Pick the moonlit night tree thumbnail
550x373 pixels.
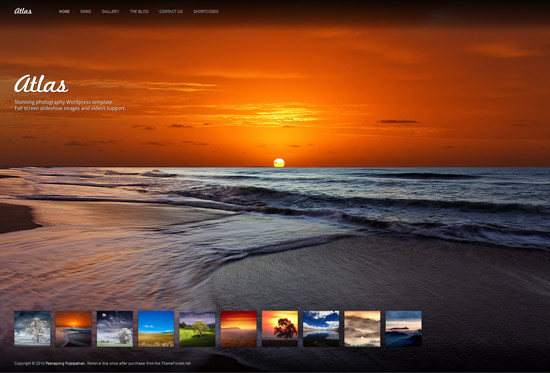click(115, 329)
